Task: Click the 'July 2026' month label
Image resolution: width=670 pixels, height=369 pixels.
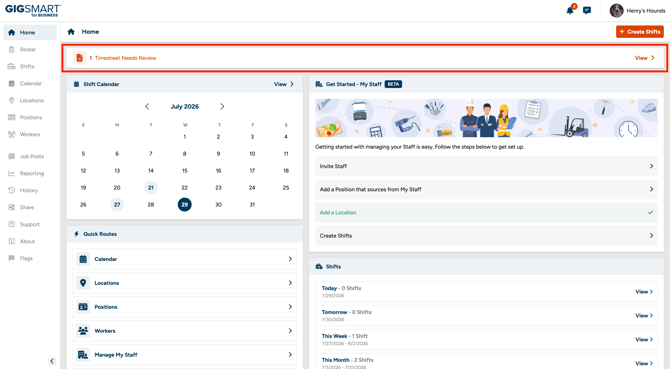Action: 185,106
